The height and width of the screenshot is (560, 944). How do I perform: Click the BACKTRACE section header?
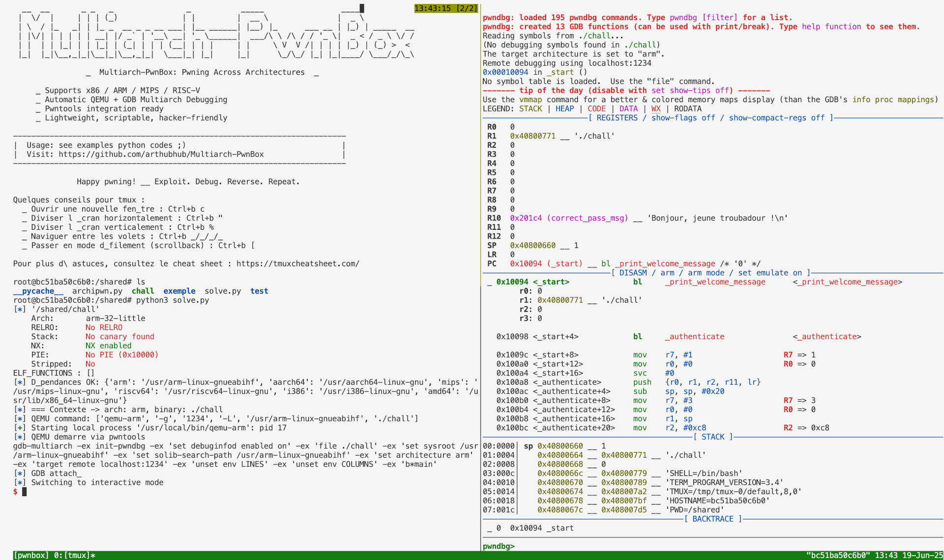(712, 519)
